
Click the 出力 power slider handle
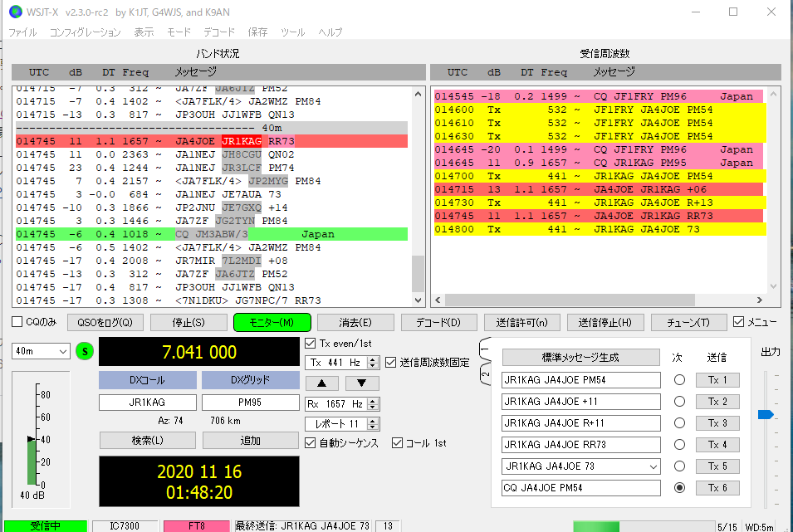(766, 415)
